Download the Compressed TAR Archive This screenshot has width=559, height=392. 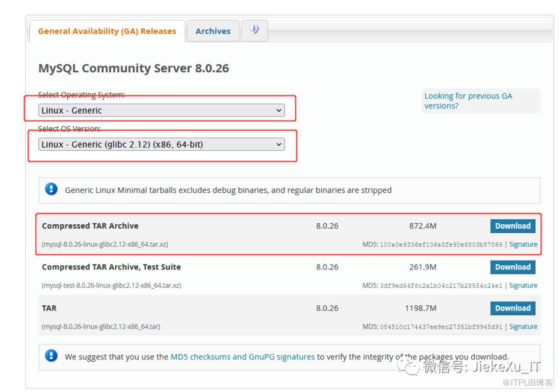coord(513,226)
